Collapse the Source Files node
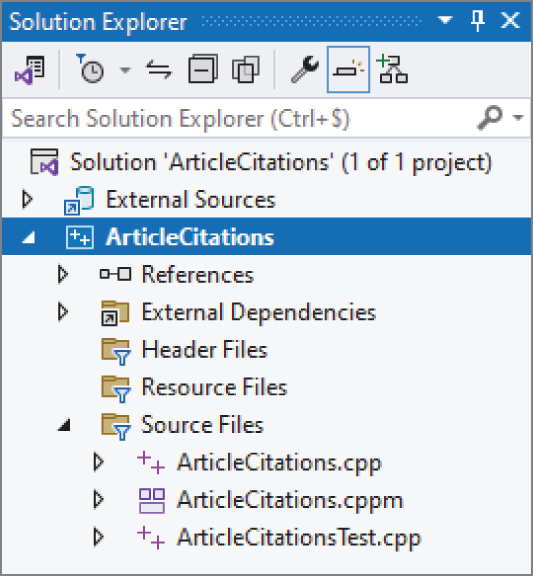533x576 pixels. (x=65, y=425)
